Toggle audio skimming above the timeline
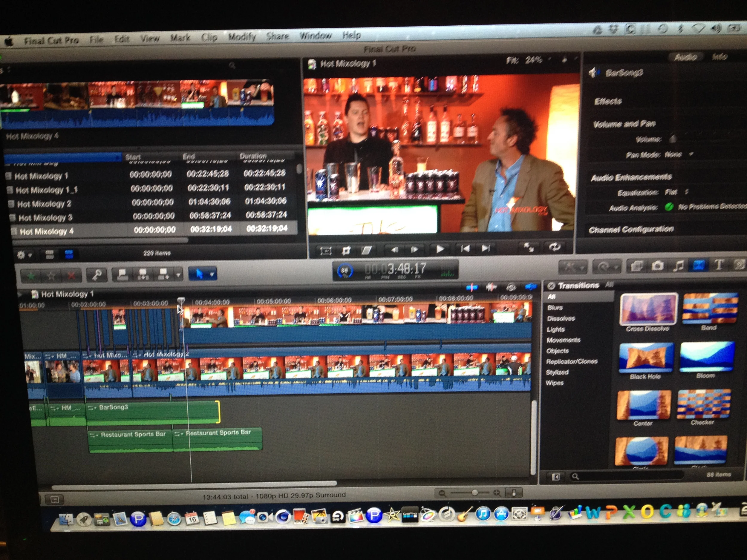 pyautogui.click(x=491, y=287)
